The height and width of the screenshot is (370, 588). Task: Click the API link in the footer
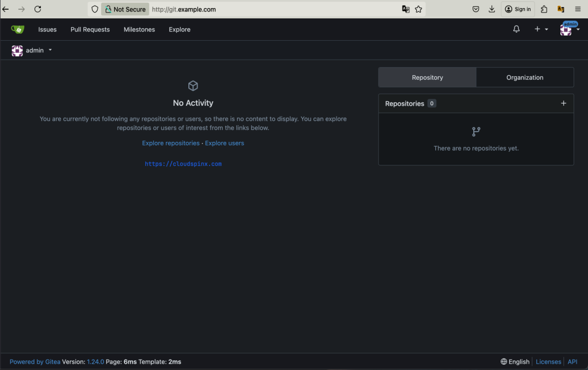572,361
